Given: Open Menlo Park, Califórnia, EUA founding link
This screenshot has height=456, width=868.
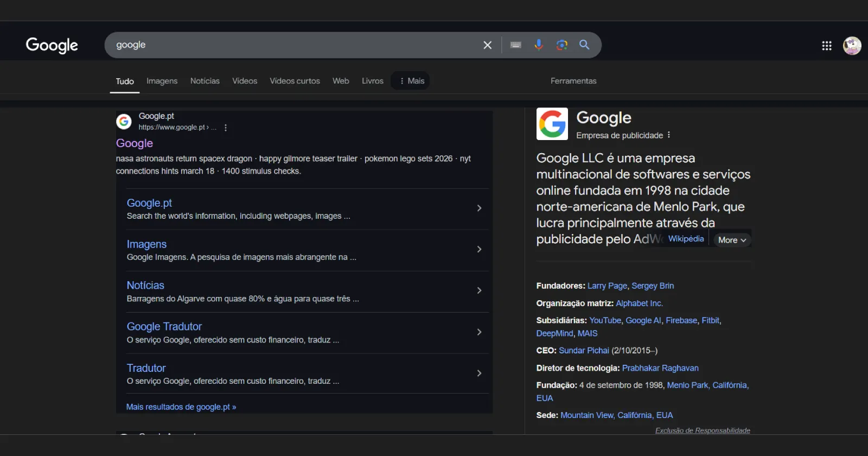Looking at the screenshot, I should point(708,385).
